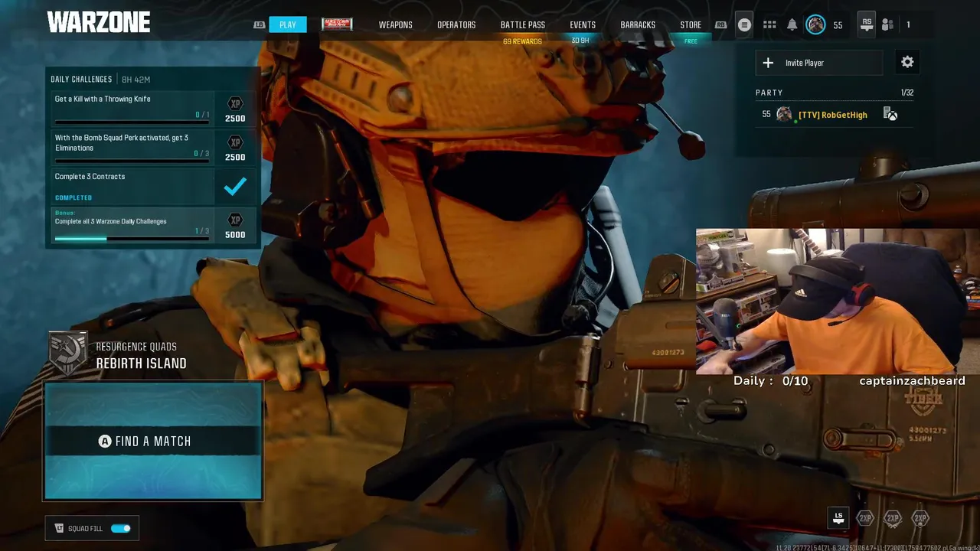Click the plus icon to invite player
Viewport: 980px width, 551px height.
point(769,63)
